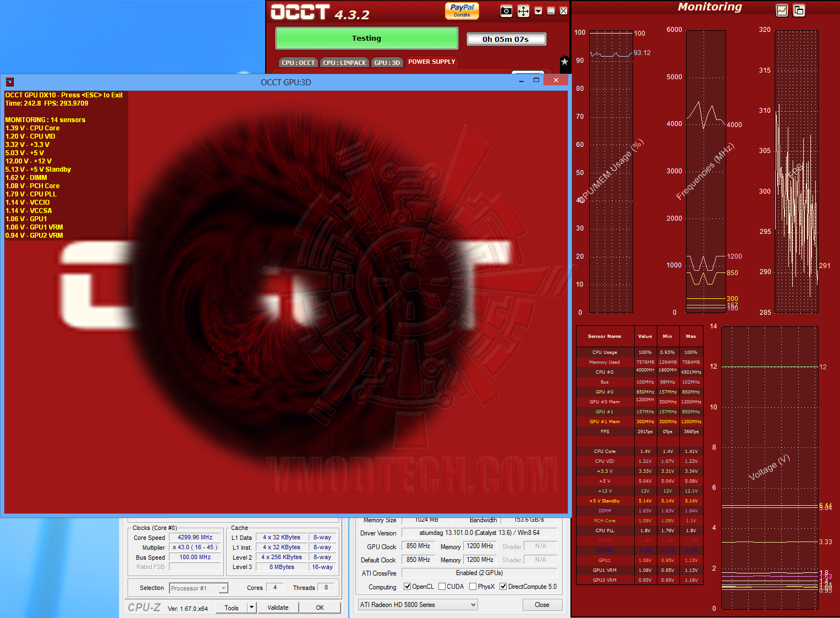
Task: Click the Default Clock 850 MHz field
Action: click(418, 560)
